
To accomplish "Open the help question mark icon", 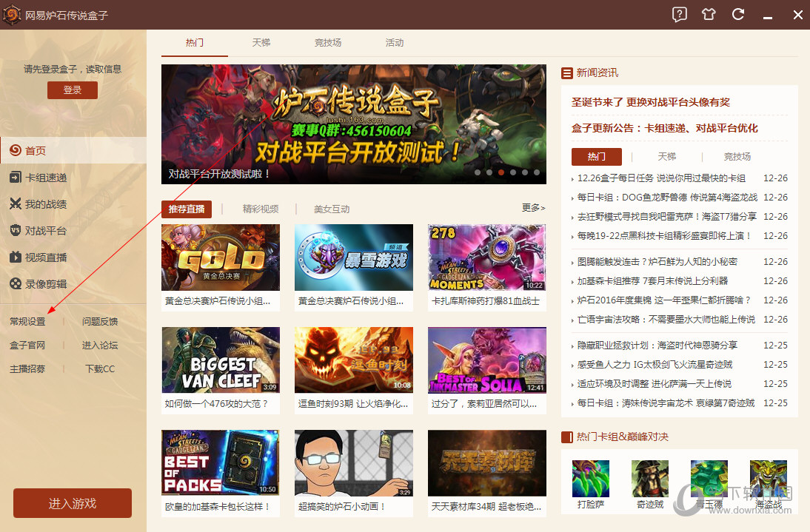I will tap(679, 14).
